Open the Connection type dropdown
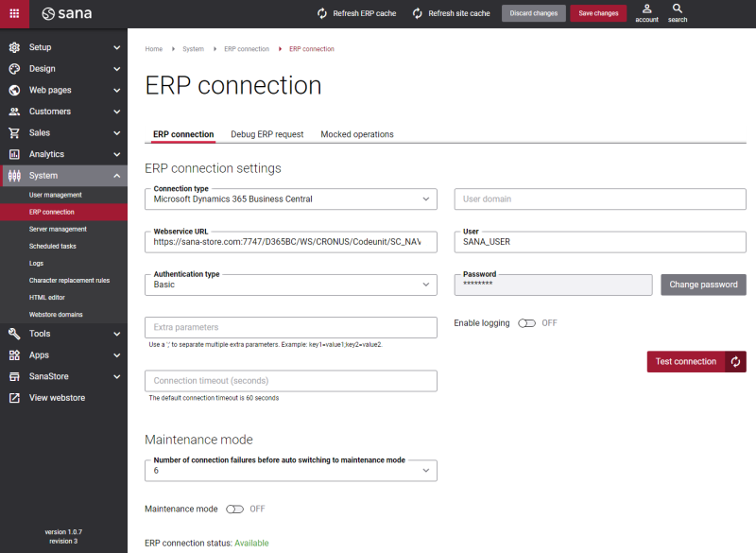The image size is (756, 553). tap(291, 199)
